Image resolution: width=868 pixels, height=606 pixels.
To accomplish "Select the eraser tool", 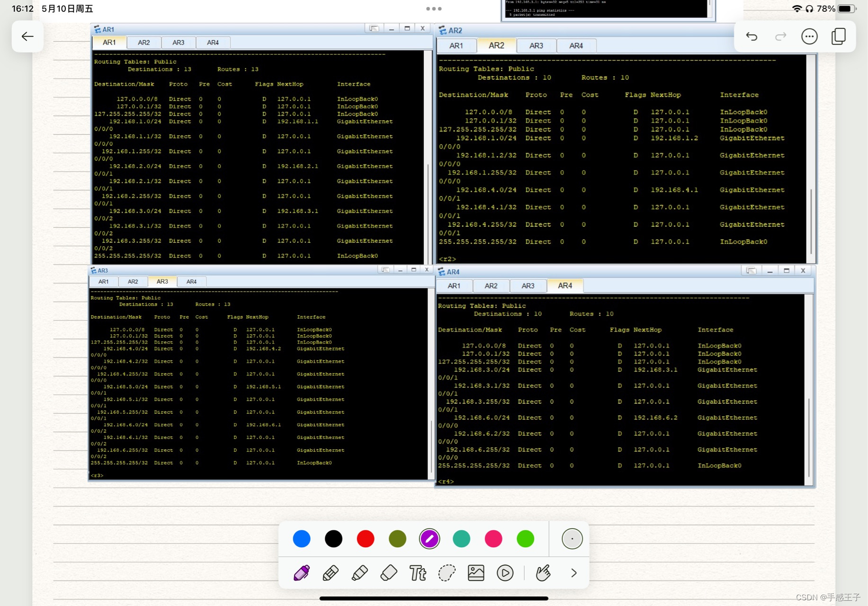I will pyautogui.click(x=389, y=573).
